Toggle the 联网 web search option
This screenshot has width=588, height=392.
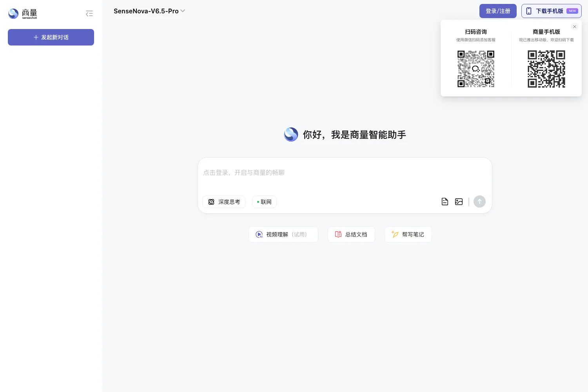click(x=264, y=202)
